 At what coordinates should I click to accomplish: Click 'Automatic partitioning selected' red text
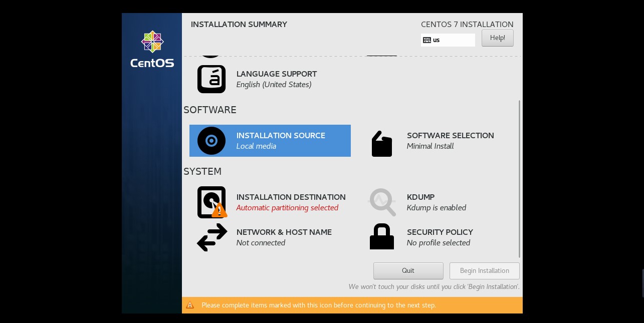pos(288,208)
